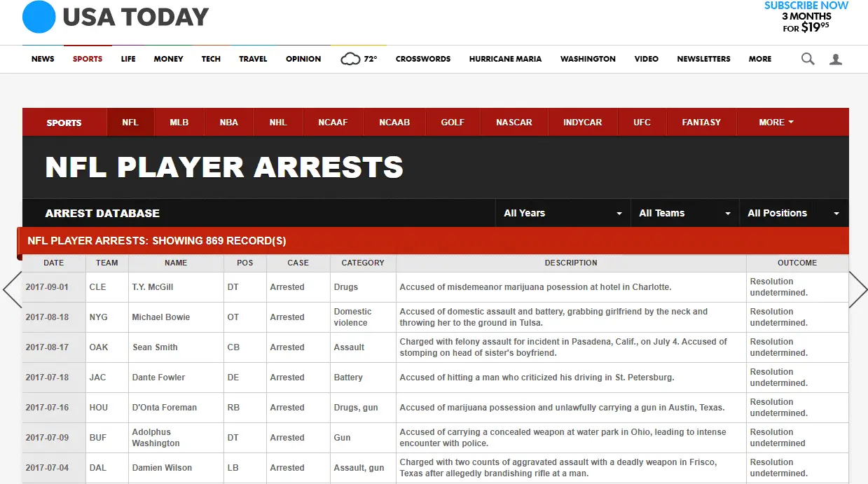The width and height of the screenshot is (868, 484).
Task: Sort by POS column header
Action: [245, 263]
